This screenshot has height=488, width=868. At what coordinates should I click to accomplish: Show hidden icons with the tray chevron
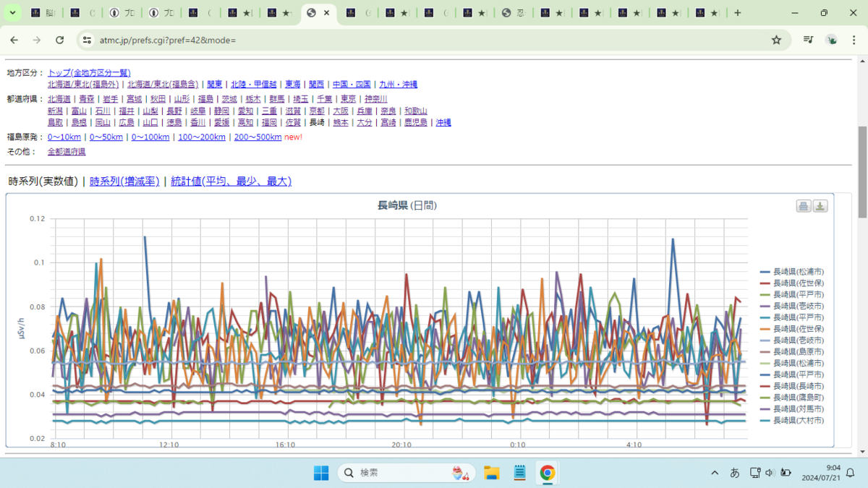[x=715, y=473]
